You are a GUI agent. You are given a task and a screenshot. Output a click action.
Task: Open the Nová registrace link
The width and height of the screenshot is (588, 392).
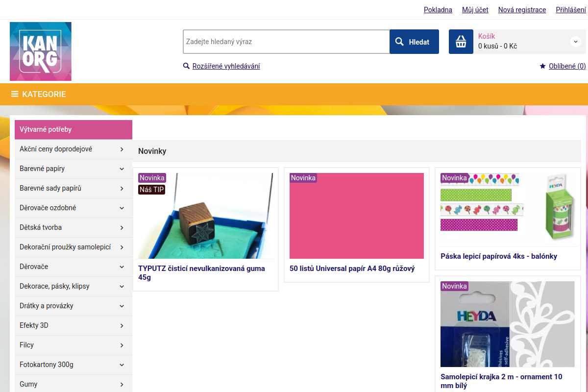point(522,10)
